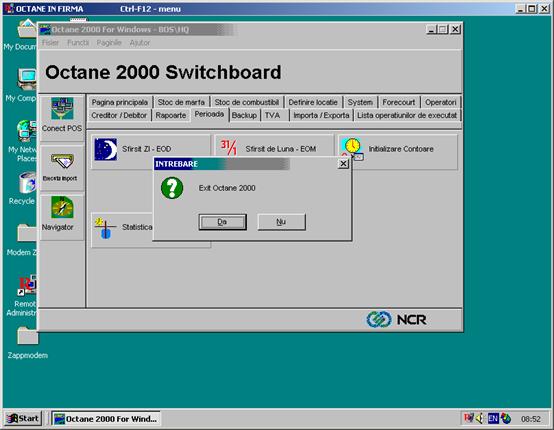Click the colorful tray icon beside EN
The height and width of the screenshot is (430, 554).
coord(506,419)
